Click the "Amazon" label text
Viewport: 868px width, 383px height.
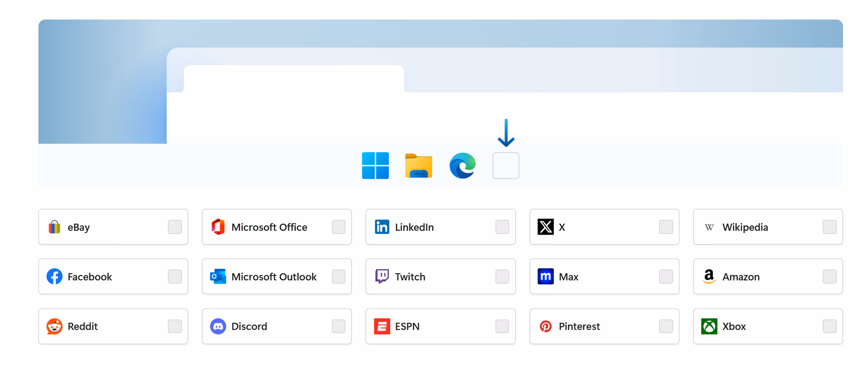pyautogui.click(x=741, y=277)
